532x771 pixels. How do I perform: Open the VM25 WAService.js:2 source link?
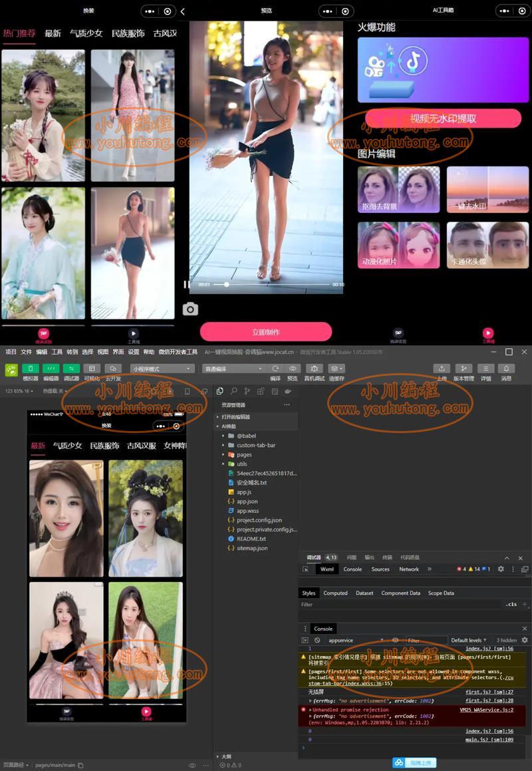[486, 710]
